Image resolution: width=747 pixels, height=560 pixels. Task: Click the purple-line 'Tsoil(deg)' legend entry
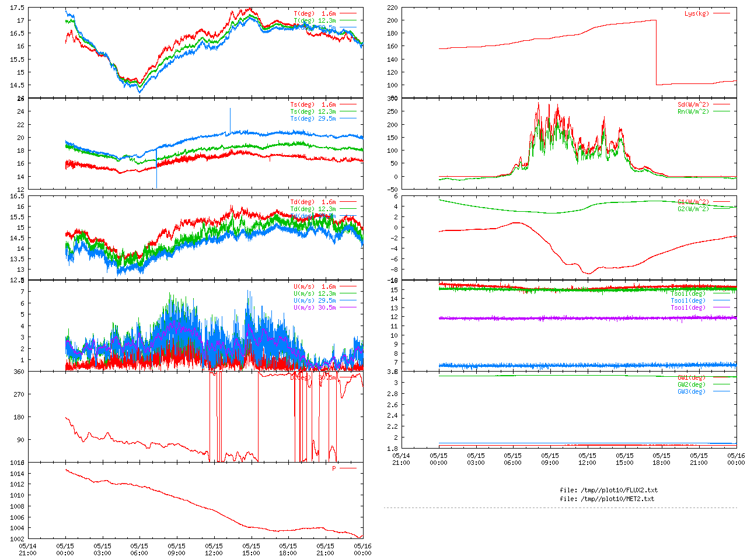tap(688, 308)
